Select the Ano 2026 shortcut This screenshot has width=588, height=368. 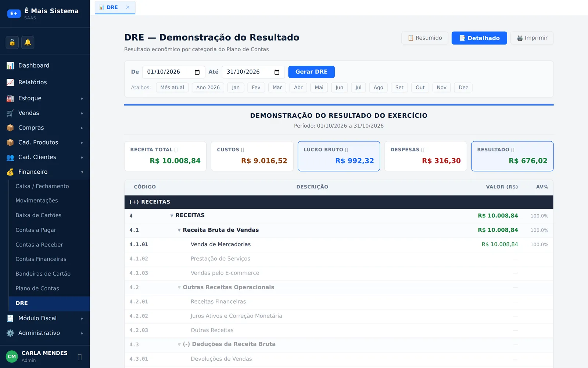point(208,88)
